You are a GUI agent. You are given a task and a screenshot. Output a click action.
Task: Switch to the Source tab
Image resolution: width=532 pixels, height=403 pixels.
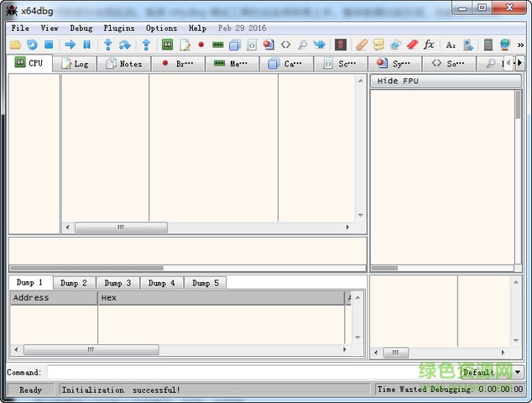(x=449, y=64)
